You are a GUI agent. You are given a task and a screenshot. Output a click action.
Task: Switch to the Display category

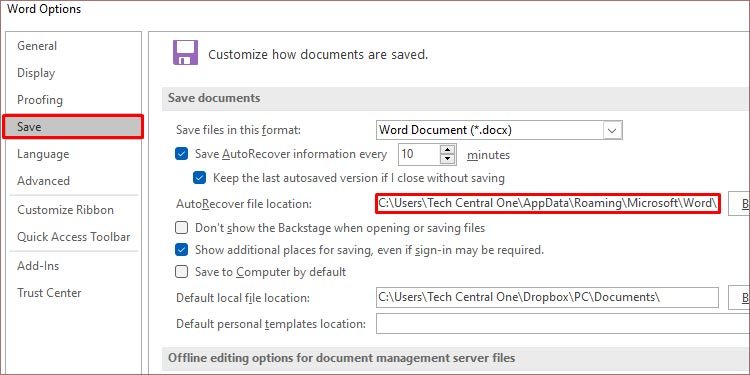(x=36, y=73)
